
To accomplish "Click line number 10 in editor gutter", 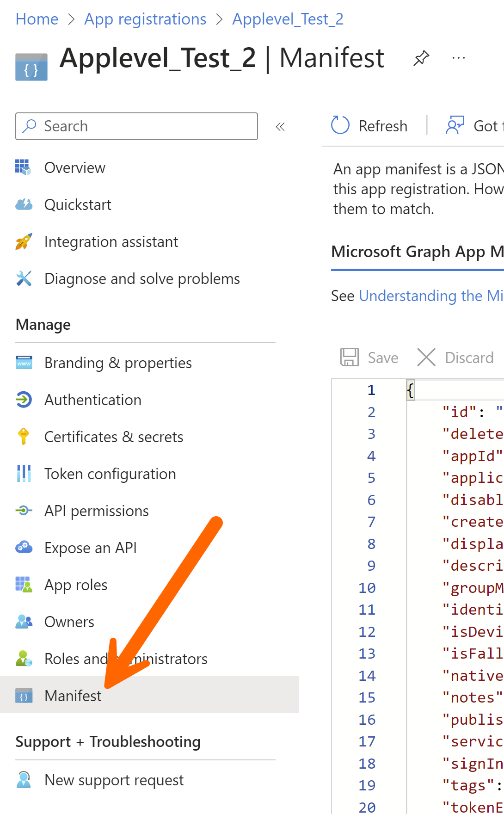I will tap(367, 587).
